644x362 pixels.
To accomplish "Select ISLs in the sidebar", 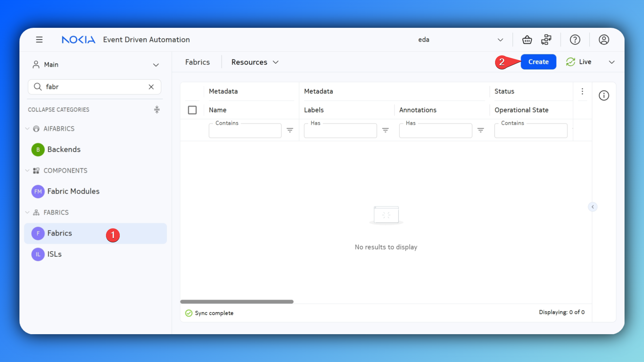I will point(54,254).
